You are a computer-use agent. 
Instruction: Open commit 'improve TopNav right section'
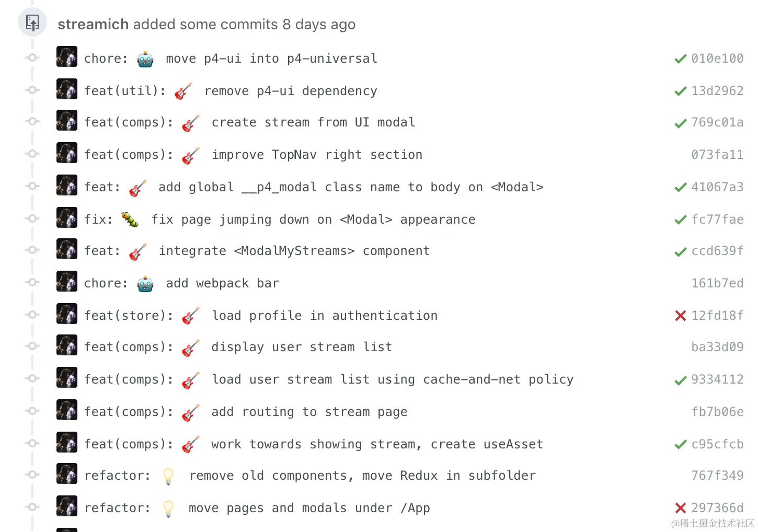(317, 155)
